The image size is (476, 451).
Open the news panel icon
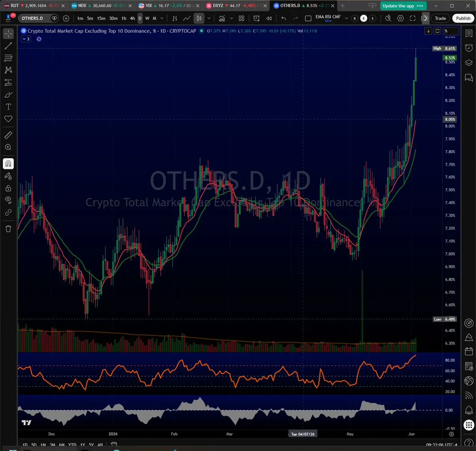coord(469,366)
